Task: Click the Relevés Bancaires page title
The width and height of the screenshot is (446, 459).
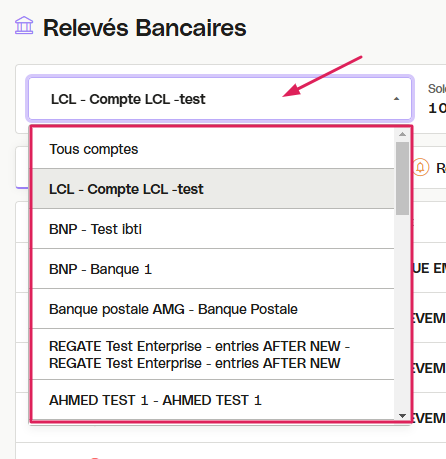Action: 145,27
